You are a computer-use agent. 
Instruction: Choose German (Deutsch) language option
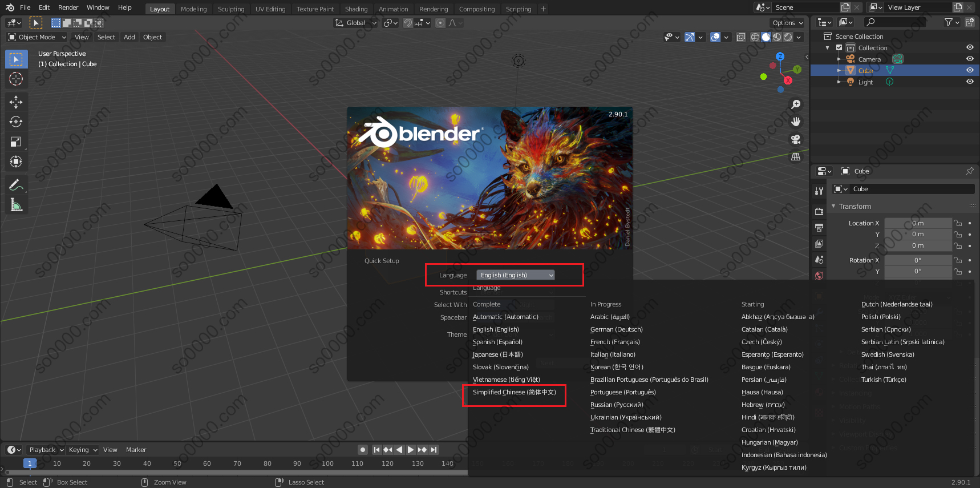[617, 329]
